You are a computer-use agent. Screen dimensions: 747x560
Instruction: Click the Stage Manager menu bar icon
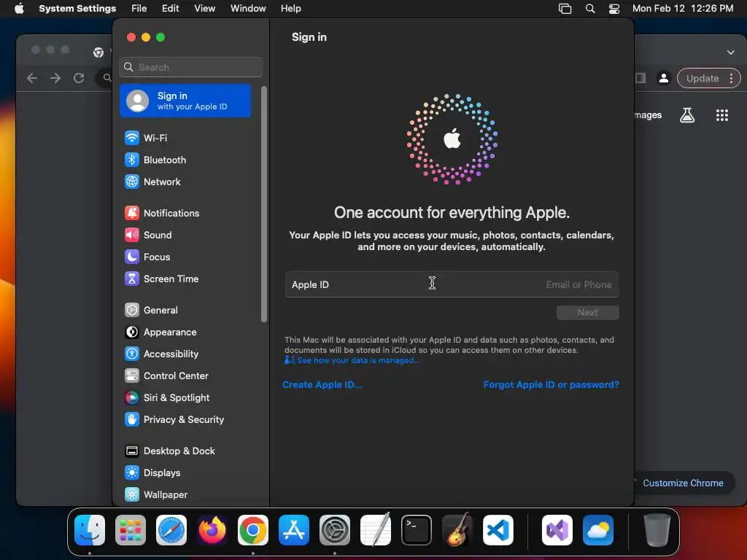(565, 9)
